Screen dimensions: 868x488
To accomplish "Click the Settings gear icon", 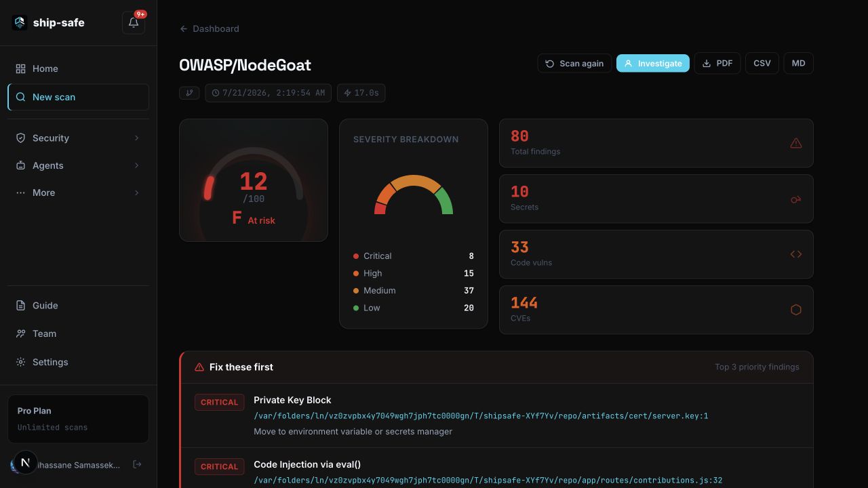I will 20,362.
